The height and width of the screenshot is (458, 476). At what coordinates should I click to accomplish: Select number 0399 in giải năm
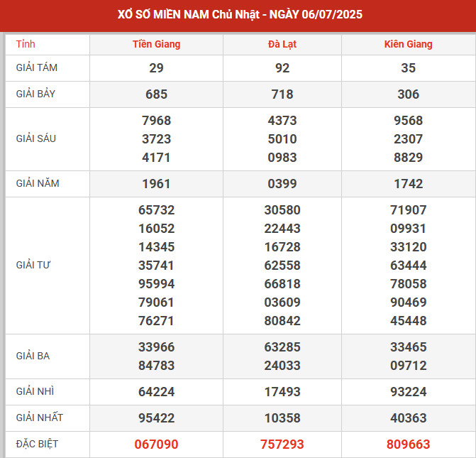tap(282, 184)
